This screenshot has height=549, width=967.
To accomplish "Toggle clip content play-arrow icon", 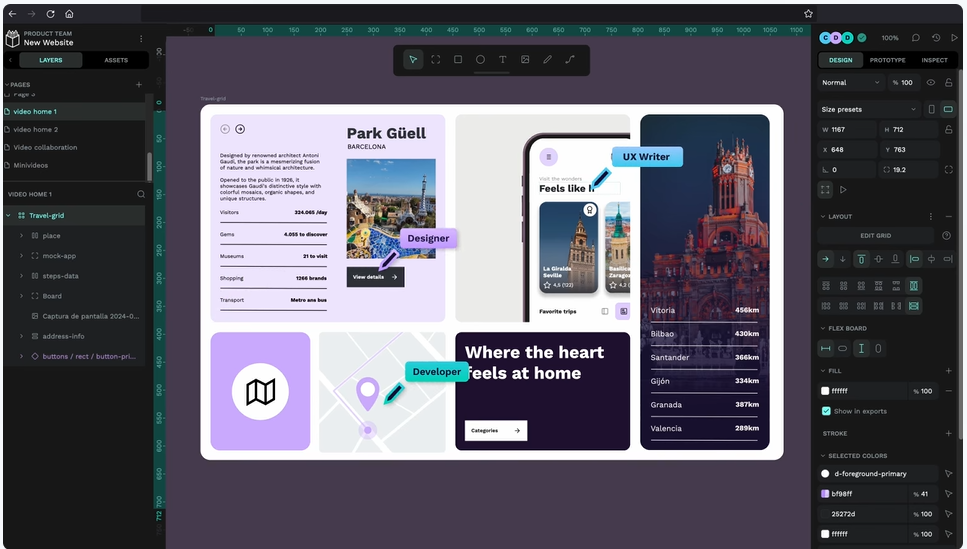I will [x=843, y=189].
